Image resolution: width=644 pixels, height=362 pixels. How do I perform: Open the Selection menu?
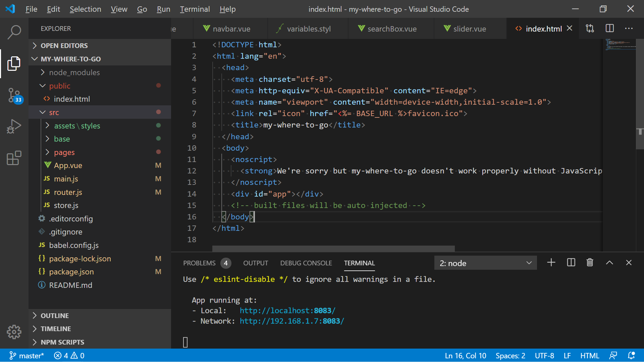85,9
